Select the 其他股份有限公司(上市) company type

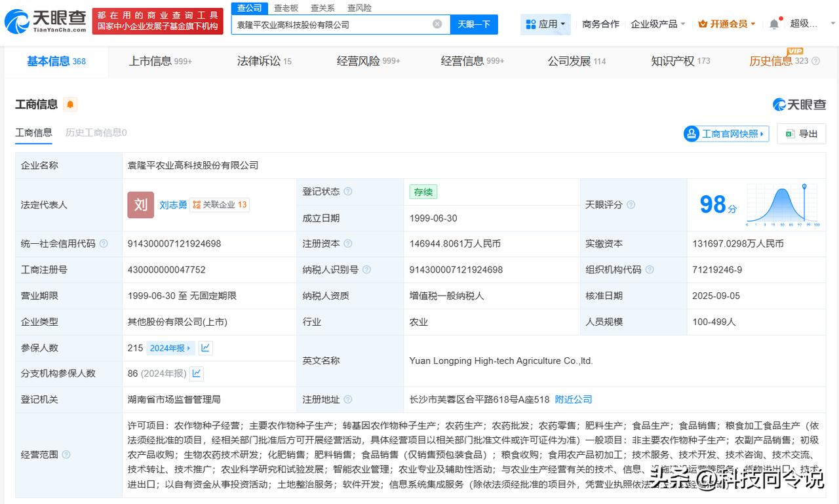pyautogui.click(x=178, y=322)
